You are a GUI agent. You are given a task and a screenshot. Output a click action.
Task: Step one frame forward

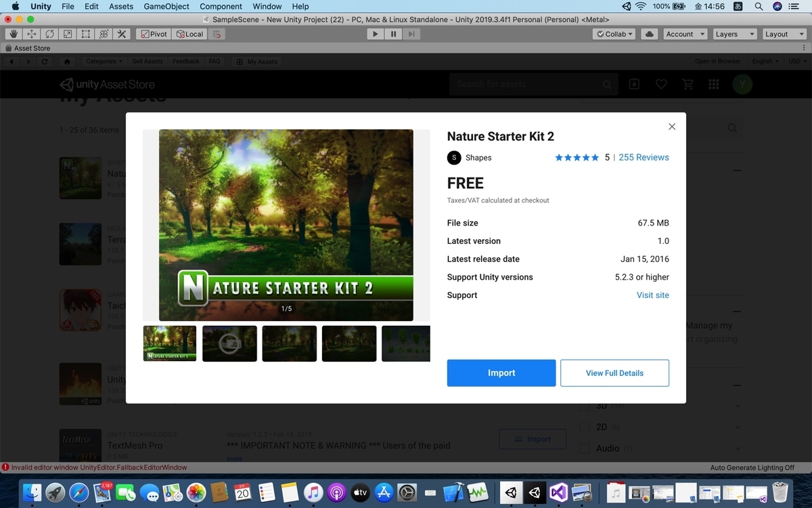click(x=411, y=34)
